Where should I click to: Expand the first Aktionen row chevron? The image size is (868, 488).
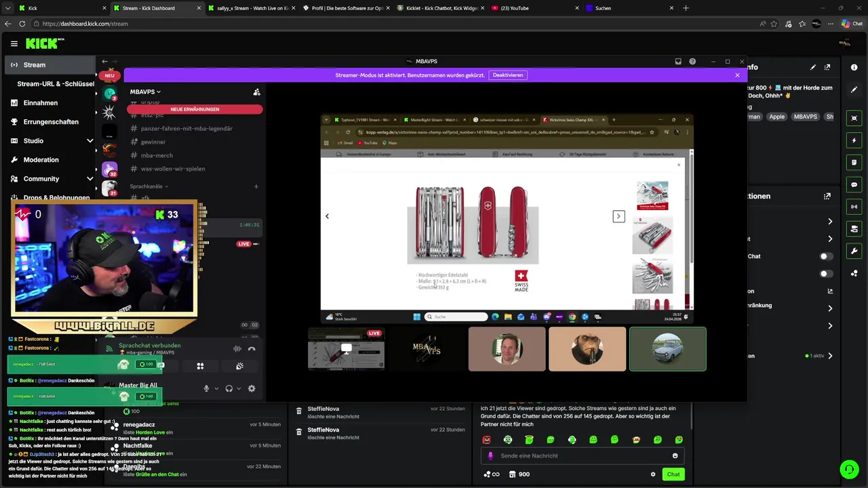[x=830, y=222]
